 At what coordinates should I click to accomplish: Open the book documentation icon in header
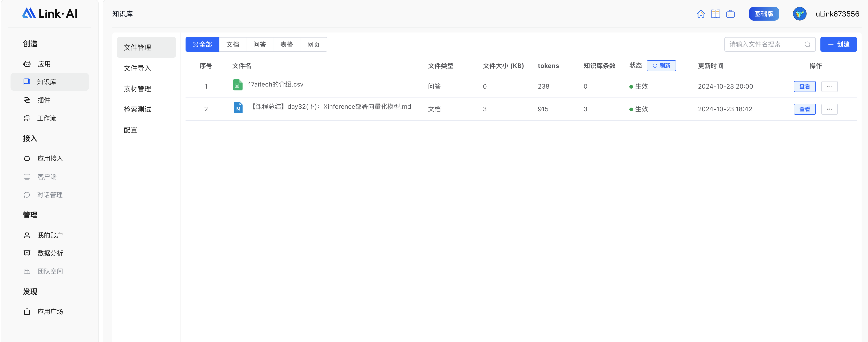715,14
